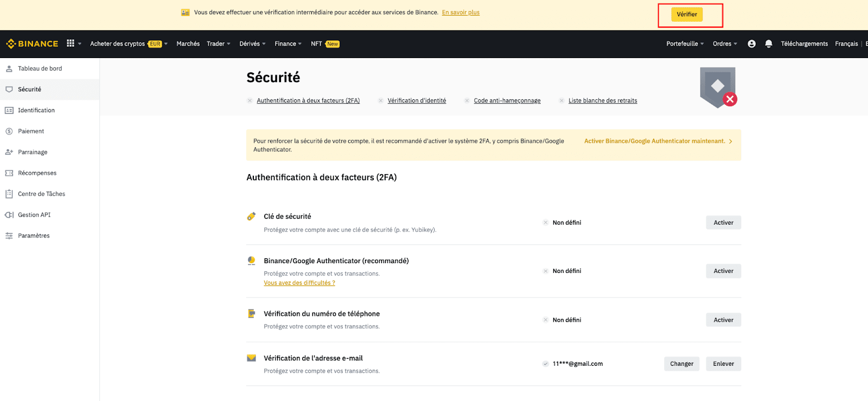Click the Parrainage add-user icon
The width and height of the screenshot is (868, 401).
pyautogui.click(x=9, y=152)
